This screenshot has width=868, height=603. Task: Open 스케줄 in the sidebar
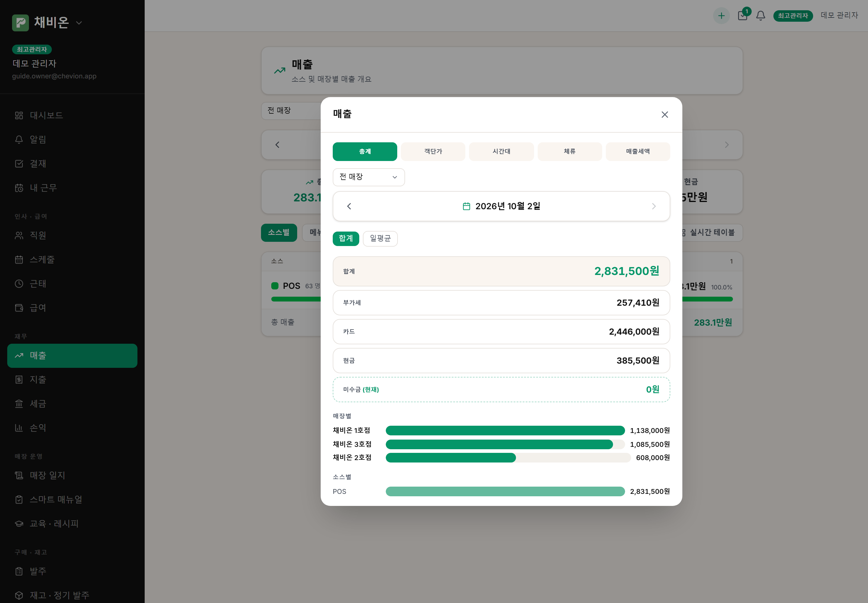point(72,260)
